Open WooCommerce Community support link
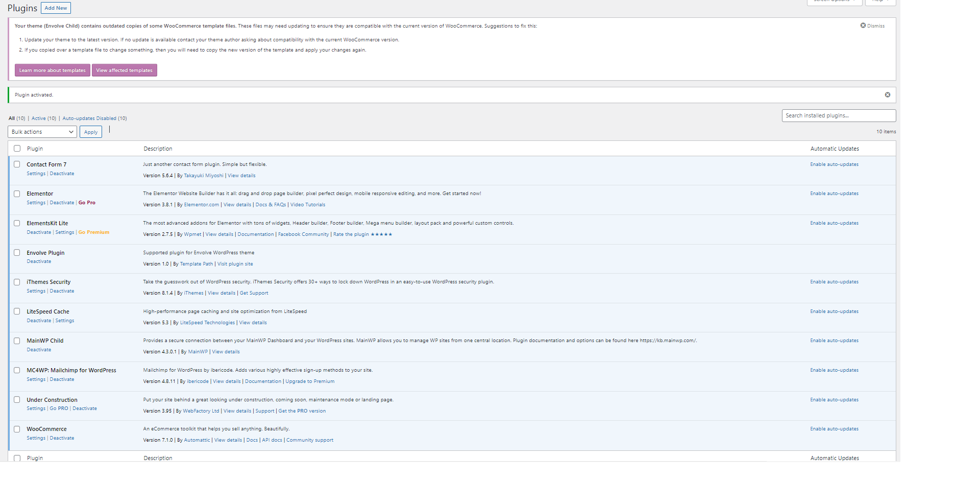The image size is (980, 482). click(x=309, y=440)
